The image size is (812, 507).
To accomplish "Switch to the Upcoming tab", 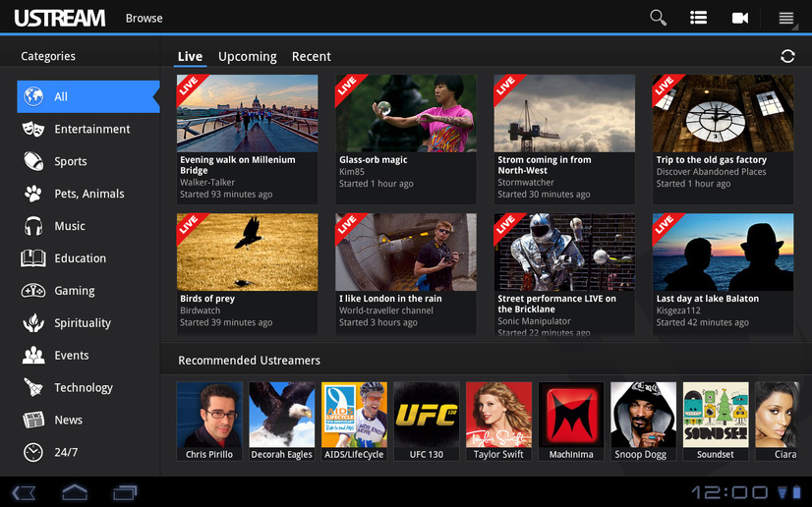I will (x=247, y=56).
